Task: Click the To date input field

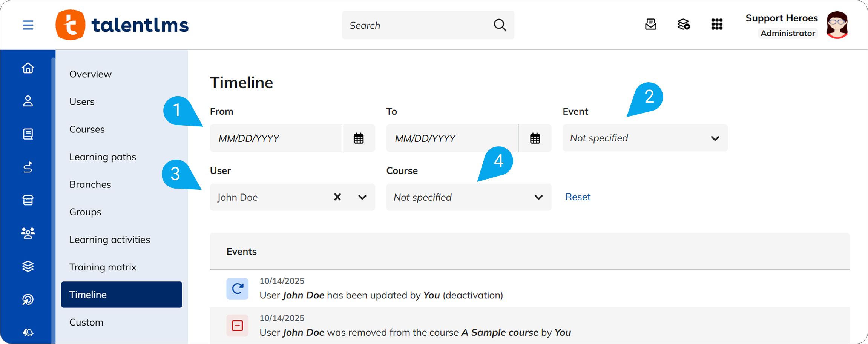Action: [452, 138]
